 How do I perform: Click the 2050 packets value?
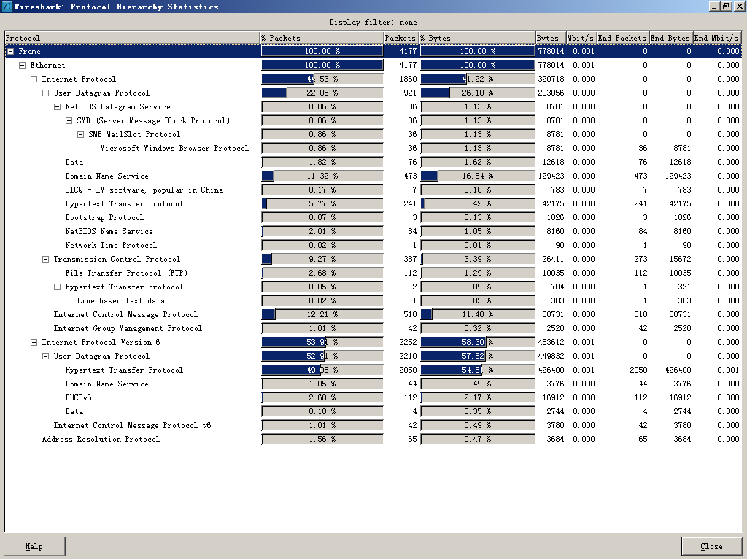coord(408,370)
